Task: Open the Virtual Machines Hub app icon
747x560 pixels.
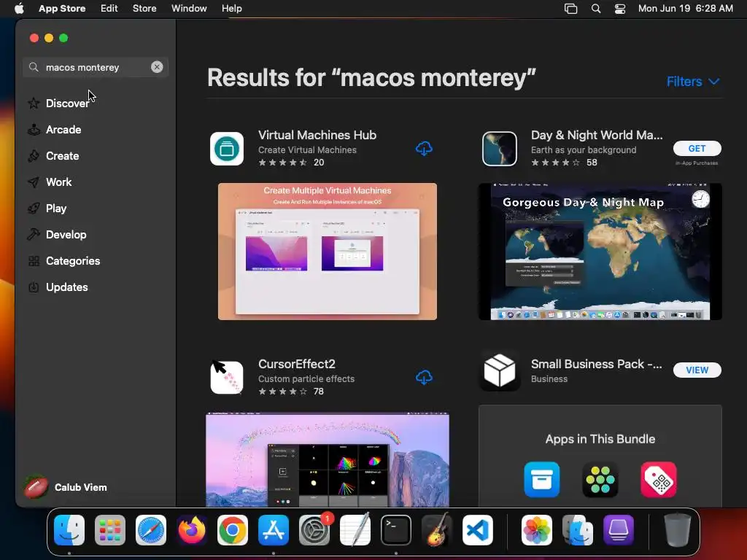Action: tap(227, 149)
